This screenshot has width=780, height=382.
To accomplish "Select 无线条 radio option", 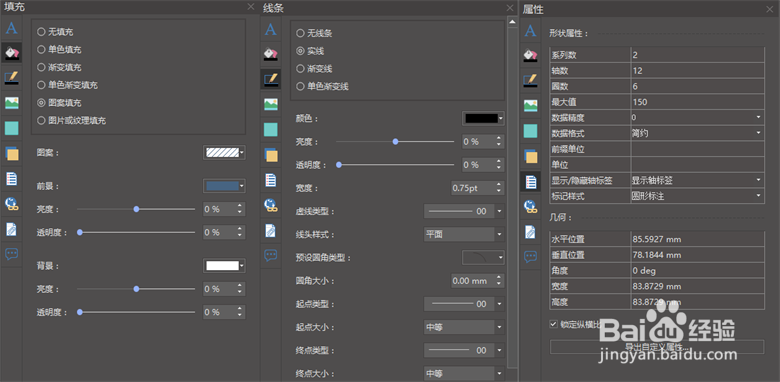I will pyautogui.click(x=314, y=33).
